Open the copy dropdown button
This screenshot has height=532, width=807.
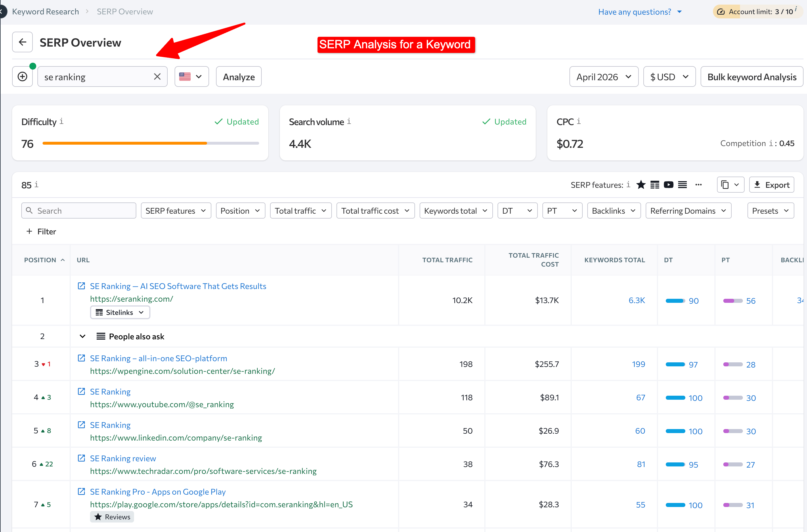point(730,185)
